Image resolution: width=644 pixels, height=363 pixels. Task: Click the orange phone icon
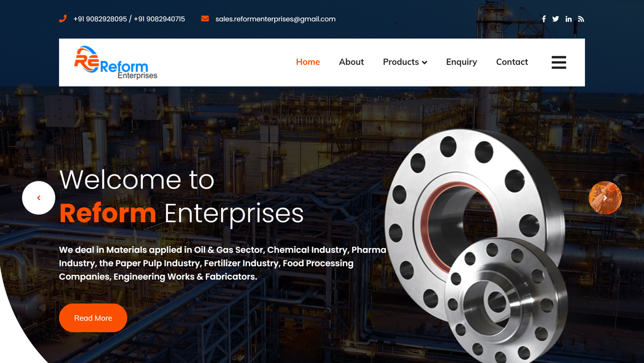(63, 19)
